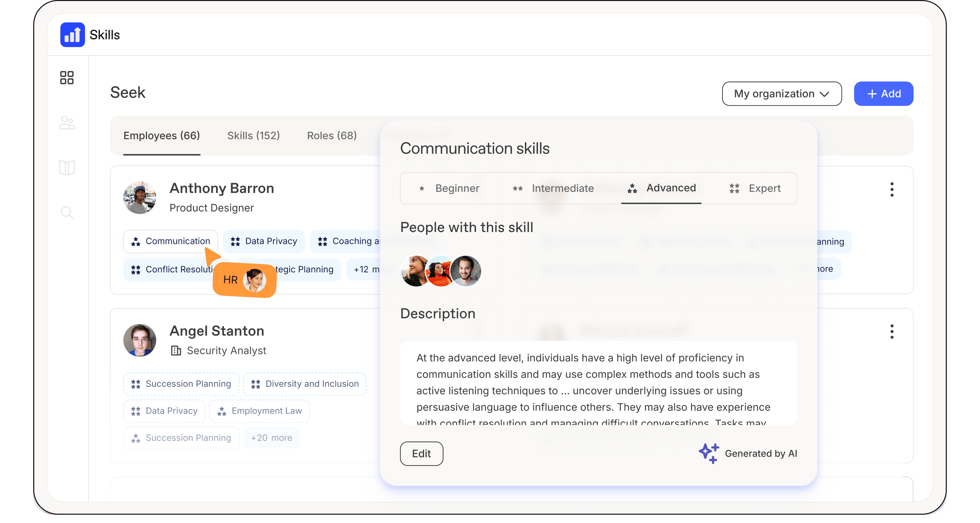The height and width of the screenshot is (523, 980).
Task: Open the dashboard grid icon in the sidebar
Action: pyautogui.click(x=66, y=78)
